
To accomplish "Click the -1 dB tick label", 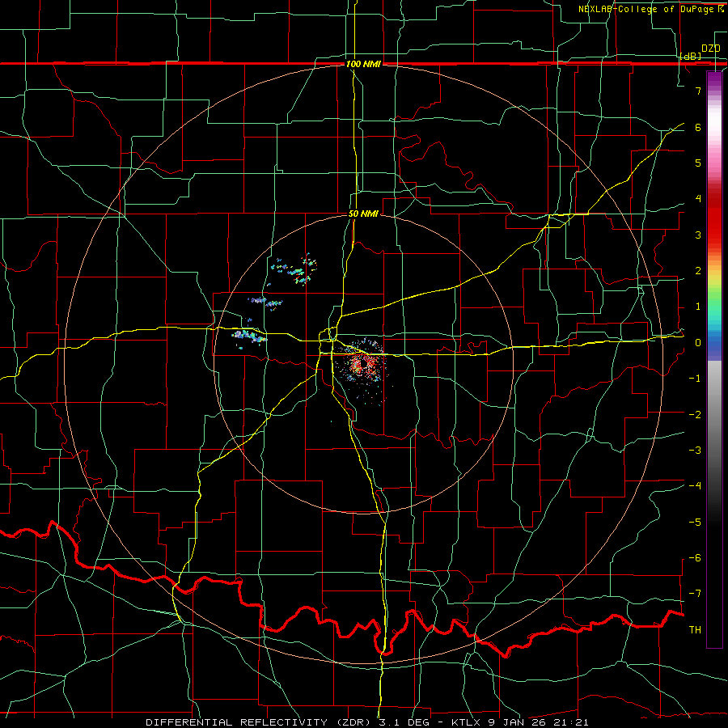I will pos(695,379).
